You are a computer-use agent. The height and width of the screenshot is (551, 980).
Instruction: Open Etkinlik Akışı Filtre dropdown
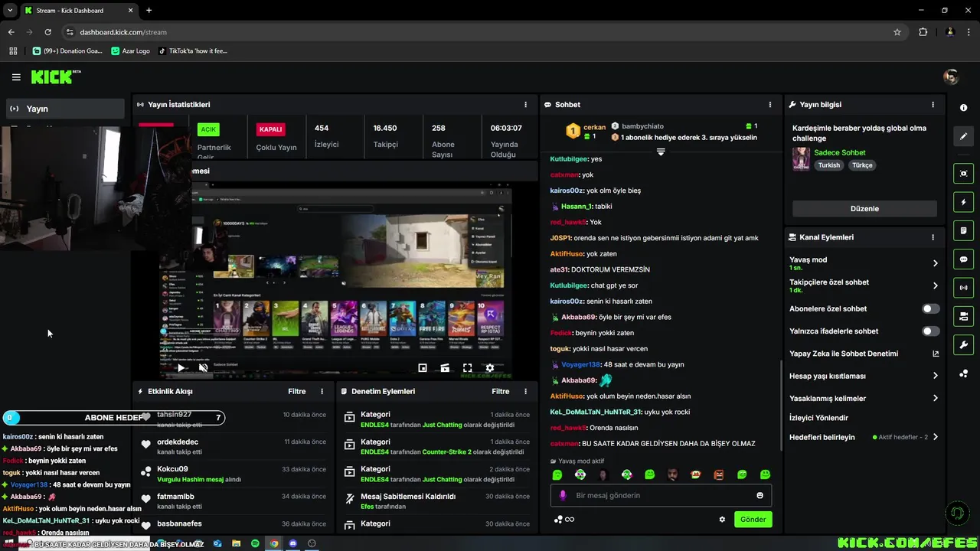[x=296, y=391]
